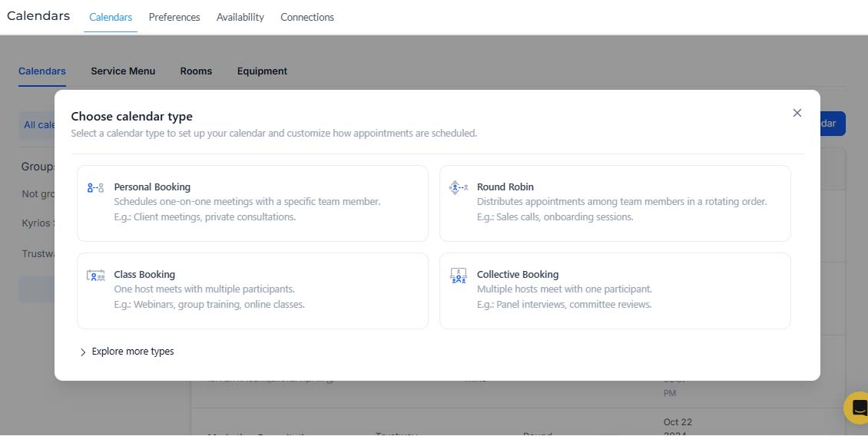Click the Class Booking icon

coord(95,275)
